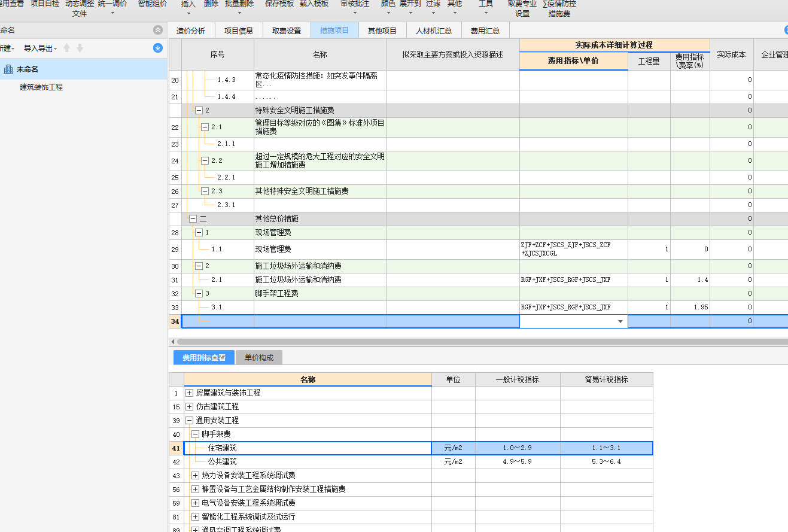Open the 其他 toolbar menu
The image size is (788, 532).
[455, 8]
